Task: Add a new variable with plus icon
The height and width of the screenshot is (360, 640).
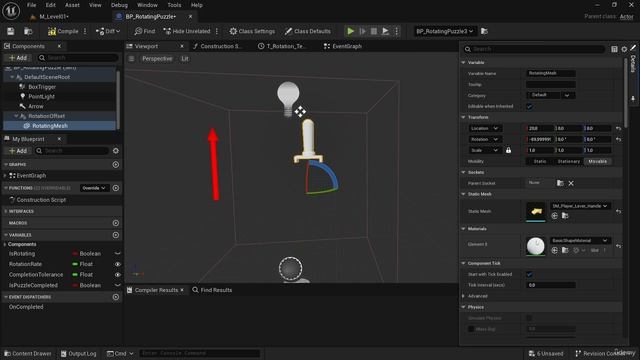Action: 116,235
